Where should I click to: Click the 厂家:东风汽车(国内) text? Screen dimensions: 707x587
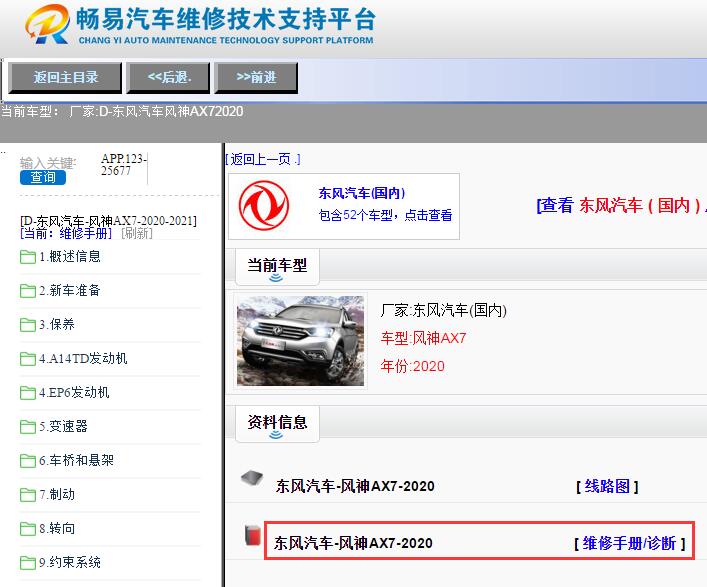(444, 310)
